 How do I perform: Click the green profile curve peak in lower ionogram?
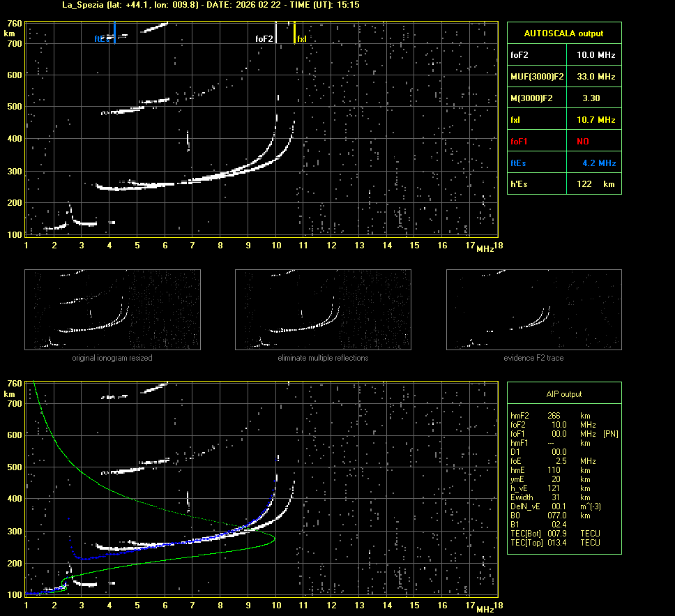275,538
